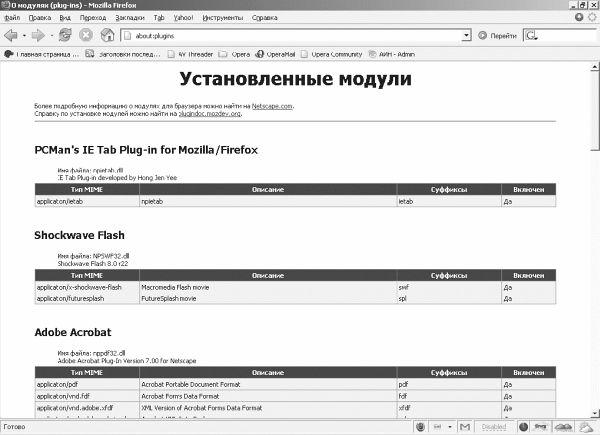
Task: Click the FutureSplash movie cell
Action: [x=268, y=298]
